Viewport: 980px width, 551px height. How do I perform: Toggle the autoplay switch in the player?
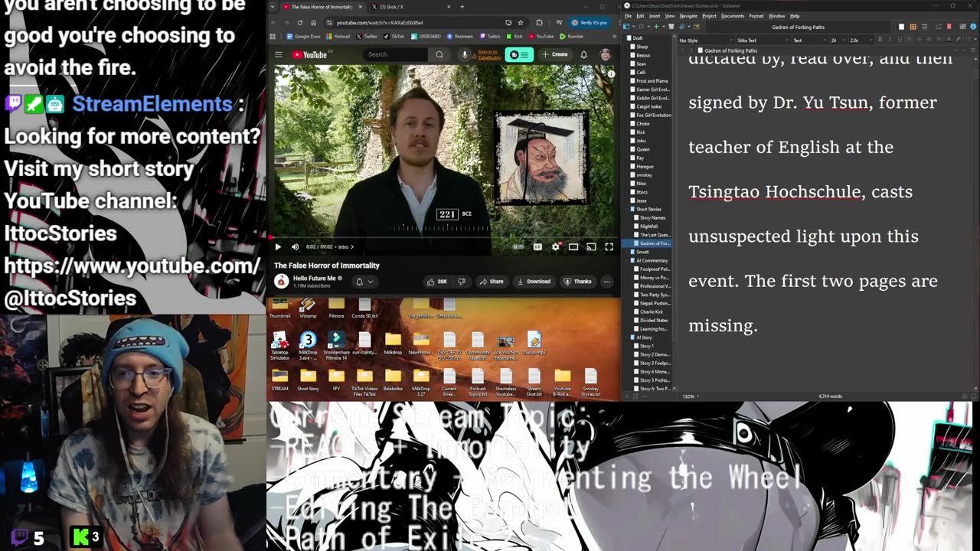tap(518, 247)
